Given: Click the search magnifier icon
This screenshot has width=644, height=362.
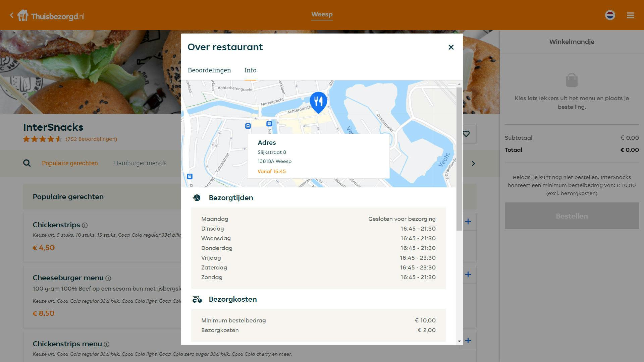Looking at the screenshot, I should tap(27, 163).
